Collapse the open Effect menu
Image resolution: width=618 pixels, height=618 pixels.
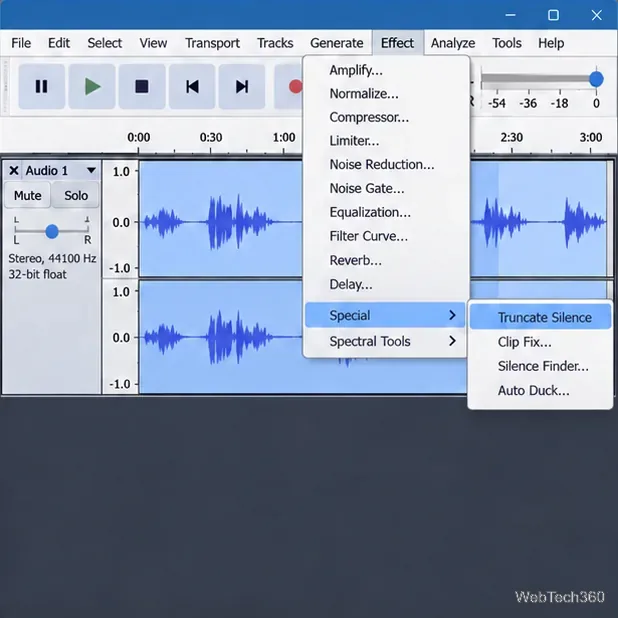[x=397, y=43]
